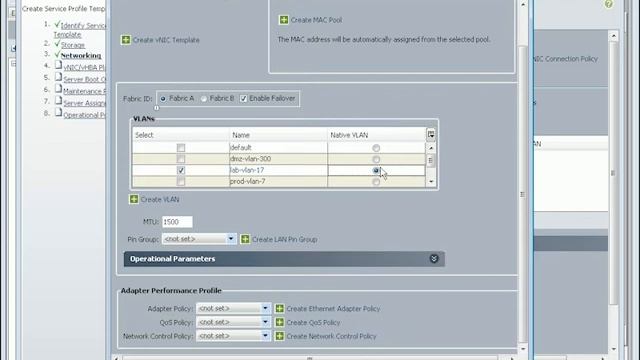Click the MTU input field
This screenshot has width=640, height=360.
click(x=177, y=222)
